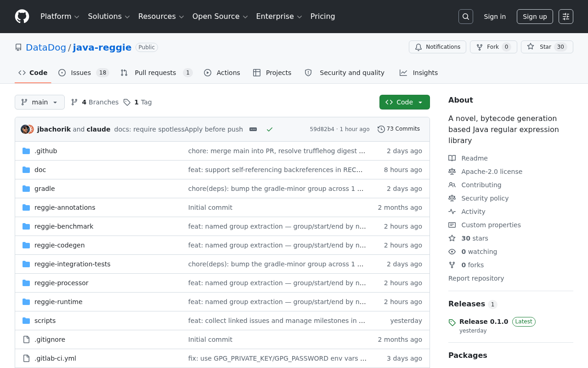This screenshot has width=588, height=368.
Task: Open the DataDog organization link
Action: pos(46,47)
